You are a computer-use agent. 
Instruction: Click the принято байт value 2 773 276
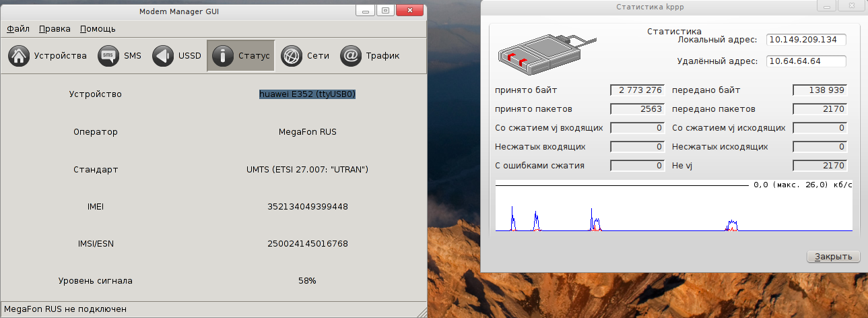pos(638,90)
